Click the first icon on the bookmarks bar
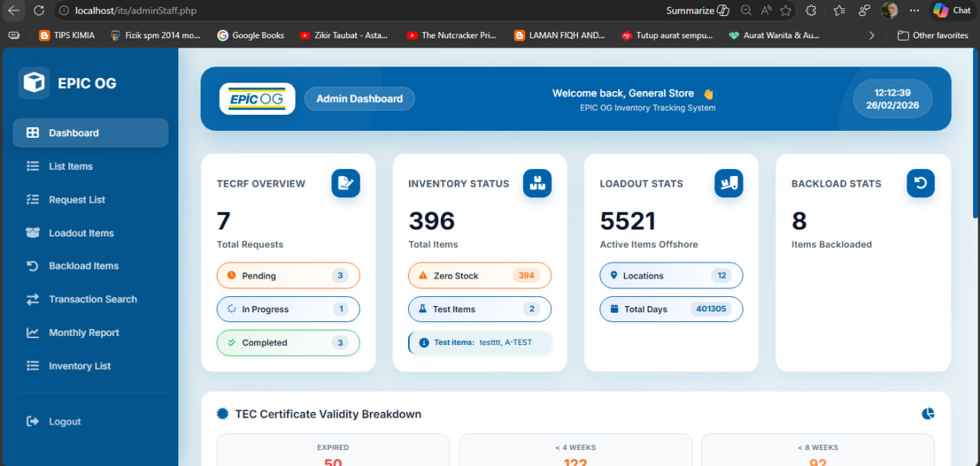980x466 pixels. click(x=14, y=35)
